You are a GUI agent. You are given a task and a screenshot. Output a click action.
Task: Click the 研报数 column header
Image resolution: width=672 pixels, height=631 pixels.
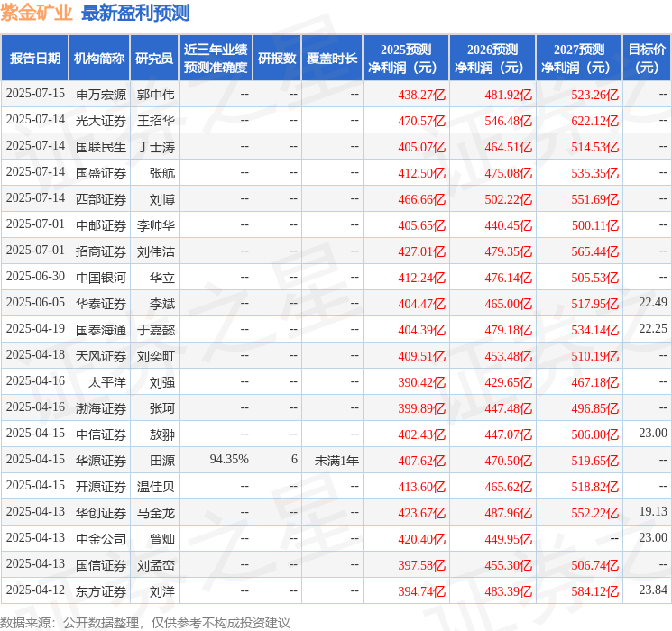[277, 58]
